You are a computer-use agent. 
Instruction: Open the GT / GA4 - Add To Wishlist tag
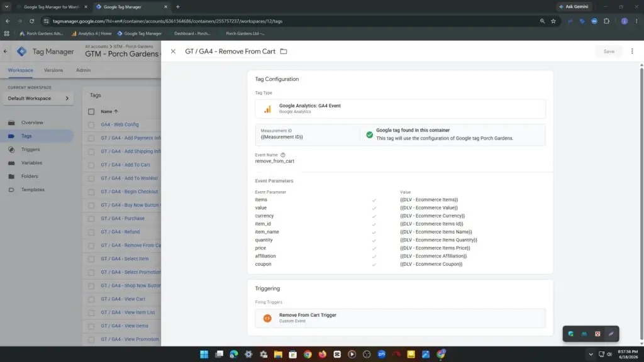[129, 178]
